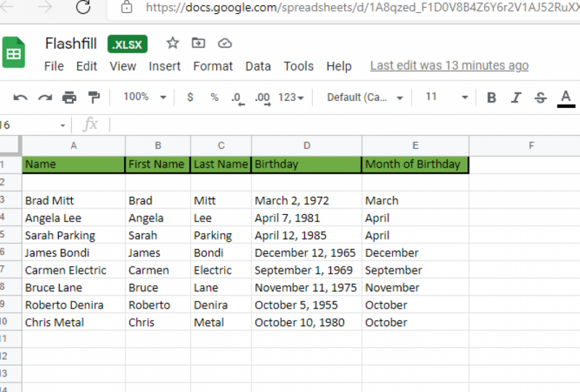
Task: Click the print icon
Action: pyautogui.click(x=69, y=97)
